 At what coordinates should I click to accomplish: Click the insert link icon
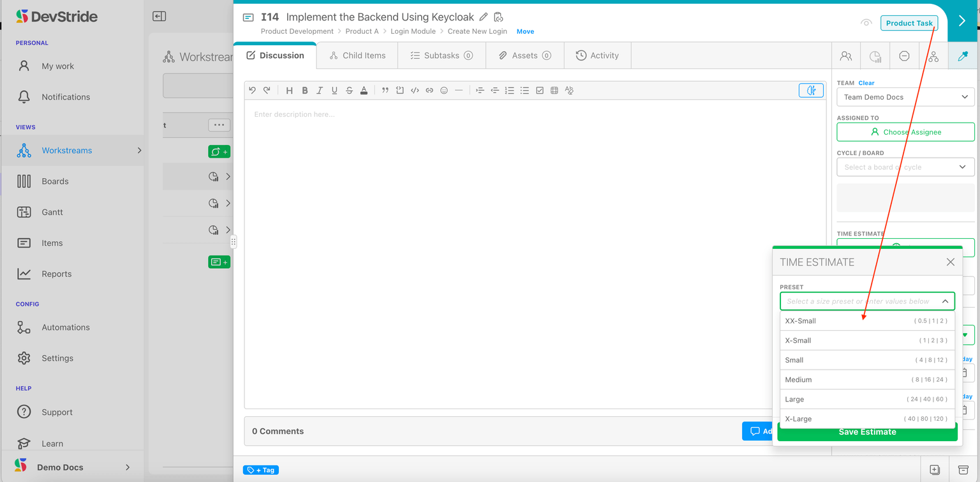coord(429,91)
